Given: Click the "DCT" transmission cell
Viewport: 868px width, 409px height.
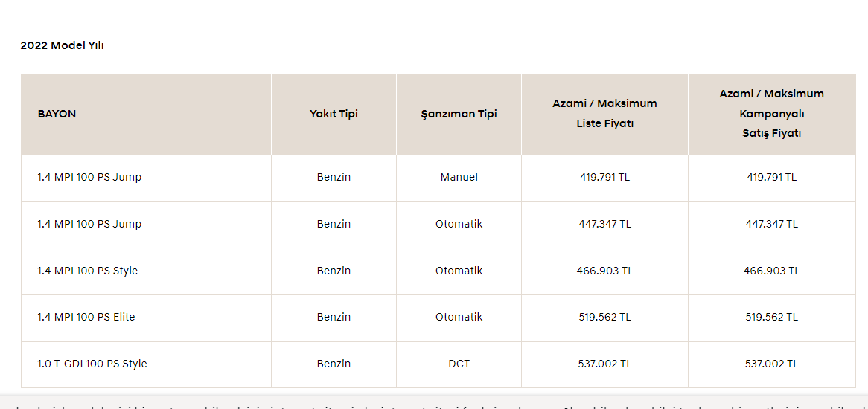Looking at the screenshot, I should coord(459,364).
